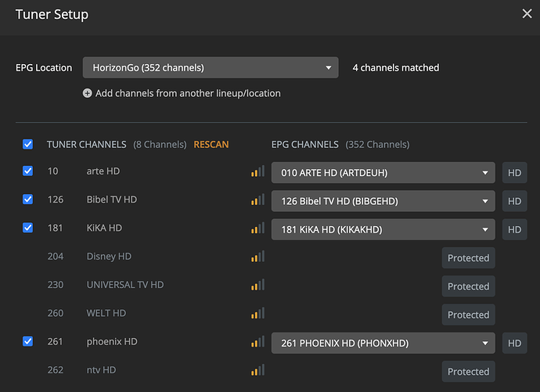Expand the 126 Bibel TV HD dropdown
Viewport: 540px width, 392px height.
[383, 201]
